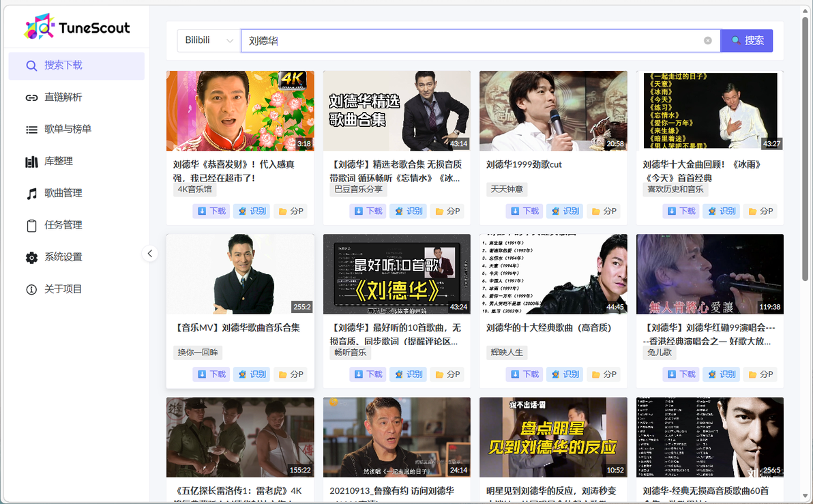Open the 刘德华1999劲歌cut thumbnail

(x=553, y=111)
